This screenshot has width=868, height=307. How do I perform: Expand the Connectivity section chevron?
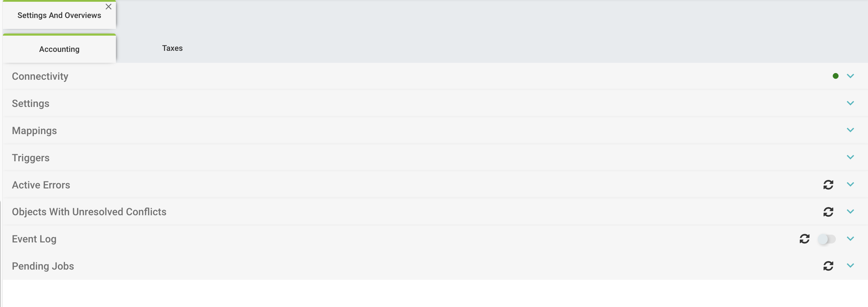click(x=850, y=76)
